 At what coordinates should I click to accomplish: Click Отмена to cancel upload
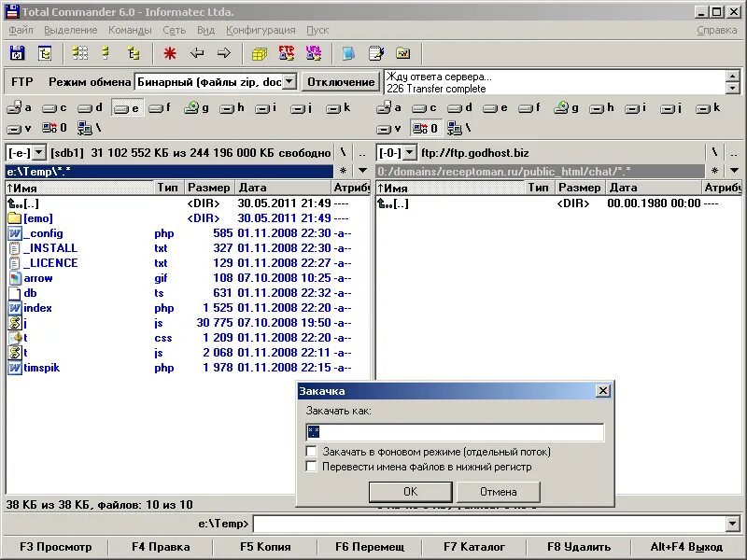tap(499, 492)
